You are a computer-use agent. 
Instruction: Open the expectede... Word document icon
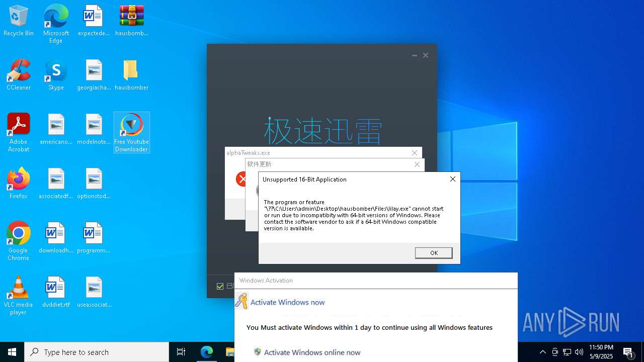(x=94, y=21)
